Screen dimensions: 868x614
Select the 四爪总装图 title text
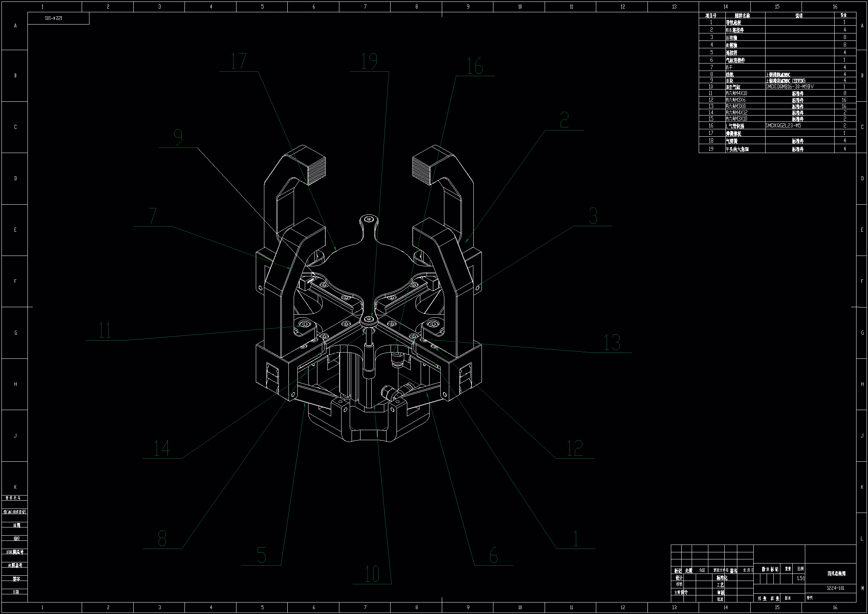836,574
